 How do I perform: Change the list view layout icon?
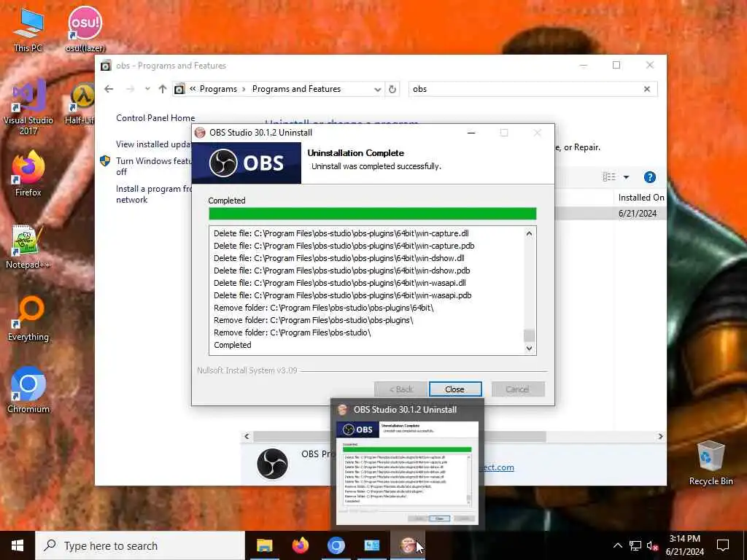609,177
